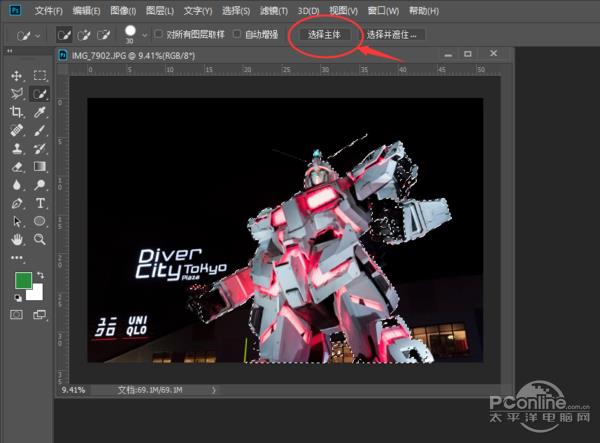The height and width of the screenshot is (443, 600).
Task: Select the Quick Selection tool in toolbox
Action: (x=39, y=94)
